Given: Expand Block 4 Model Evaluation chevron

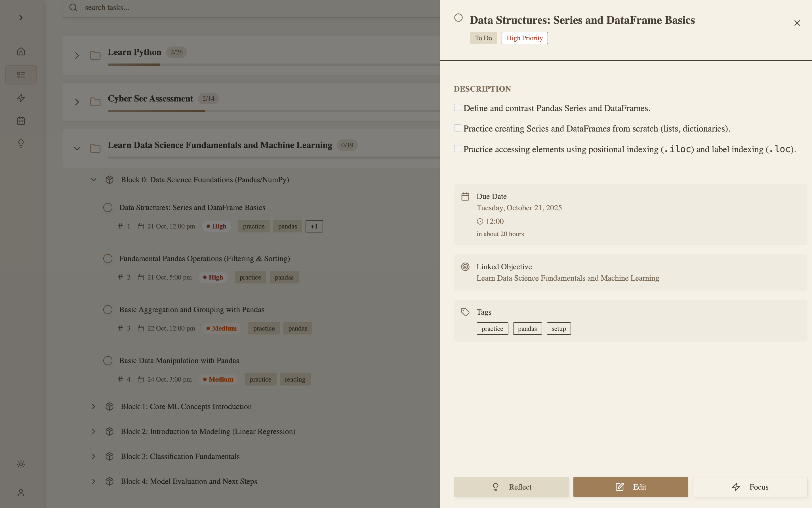Looking at the screenshot, I should tap(93, 481).
